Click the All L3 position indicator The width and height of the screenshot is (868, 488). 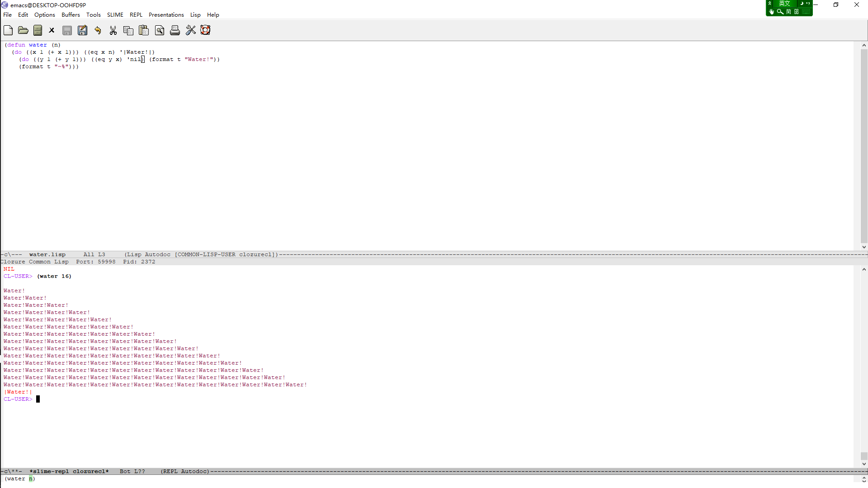pyautogui.click(x=94, y=255)
